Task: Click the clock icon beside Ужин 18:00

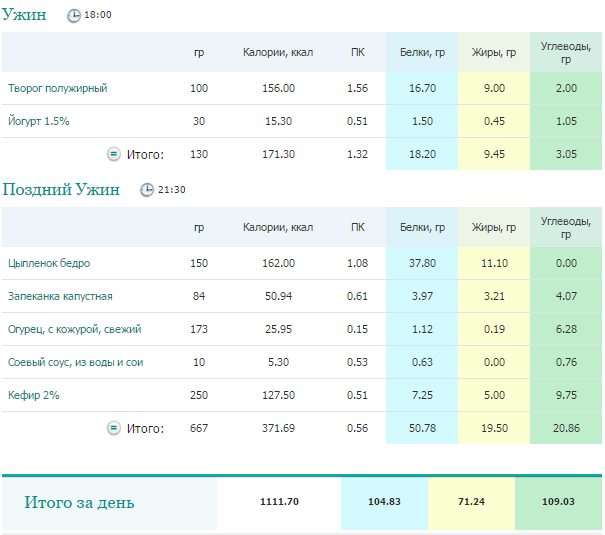Action: (74, 16)
